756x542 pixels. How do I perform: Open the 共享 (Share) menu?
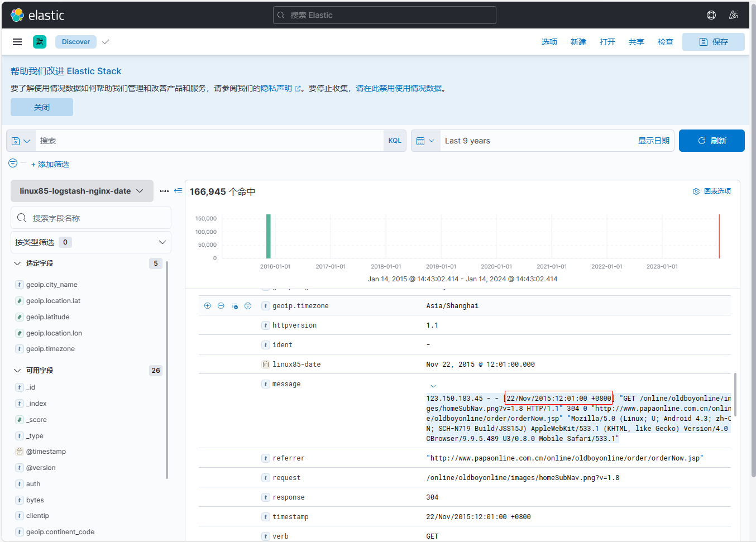pos(636,42)
